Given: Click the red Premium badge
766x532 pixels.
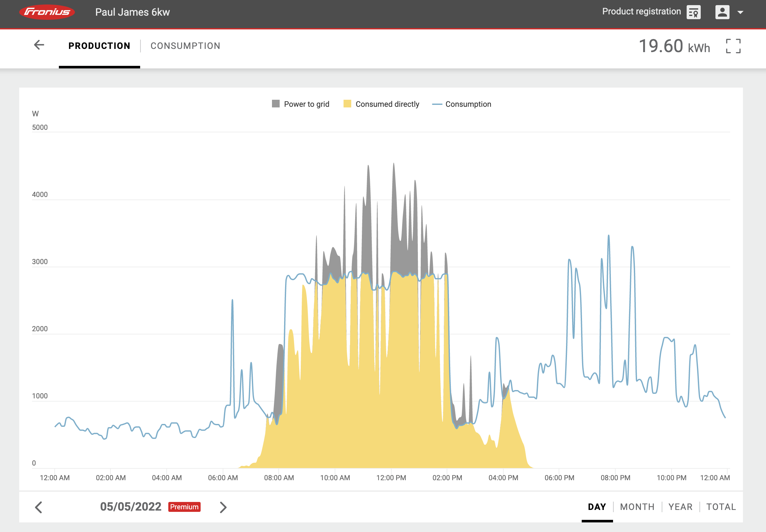Looking at the screenshot, I should click(184, 507).
